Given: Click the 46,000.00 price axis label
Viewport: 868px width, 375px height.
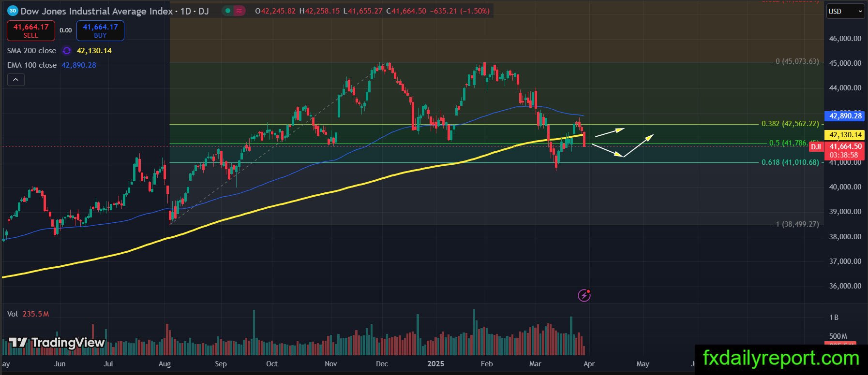Looking at the screenshot, I should tap(845, 39).
